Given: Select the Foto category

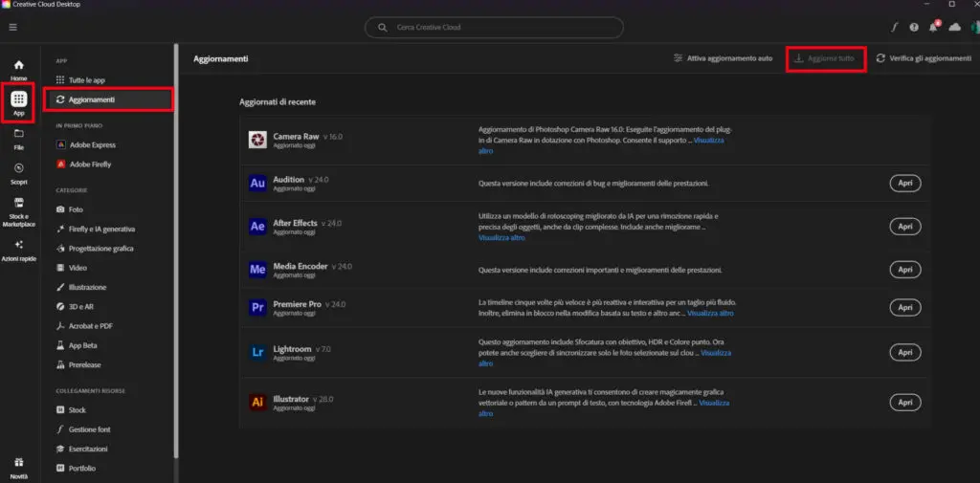Looking at the screenshot, I should [69, 209].
